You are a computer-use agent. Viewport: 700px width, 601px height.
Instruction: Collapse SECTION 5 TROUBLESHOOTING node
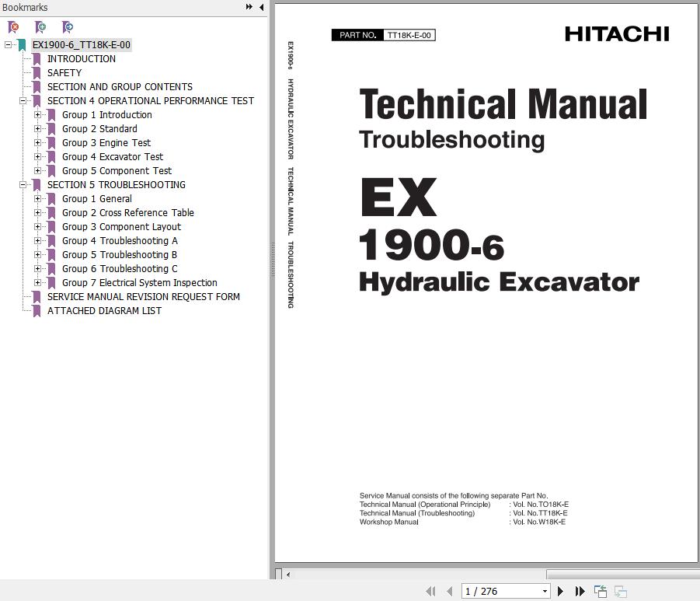click(x=23, y=185)
